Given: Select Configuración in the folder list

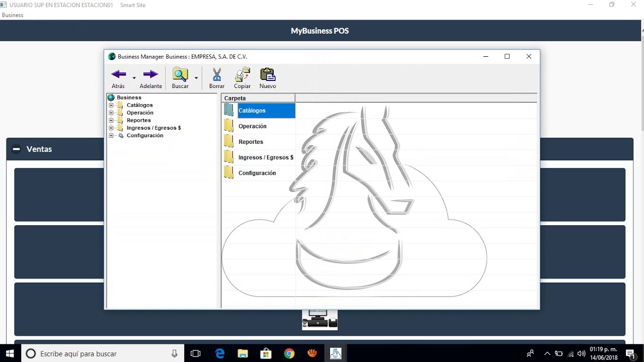Looking at the screenshot, I should click(257, 173).
